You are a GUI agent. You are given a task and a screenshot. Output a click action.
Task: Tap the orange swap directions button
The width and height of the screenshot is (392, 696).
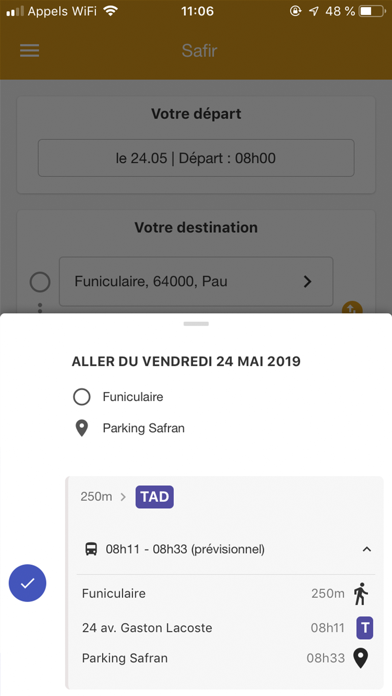352,308
